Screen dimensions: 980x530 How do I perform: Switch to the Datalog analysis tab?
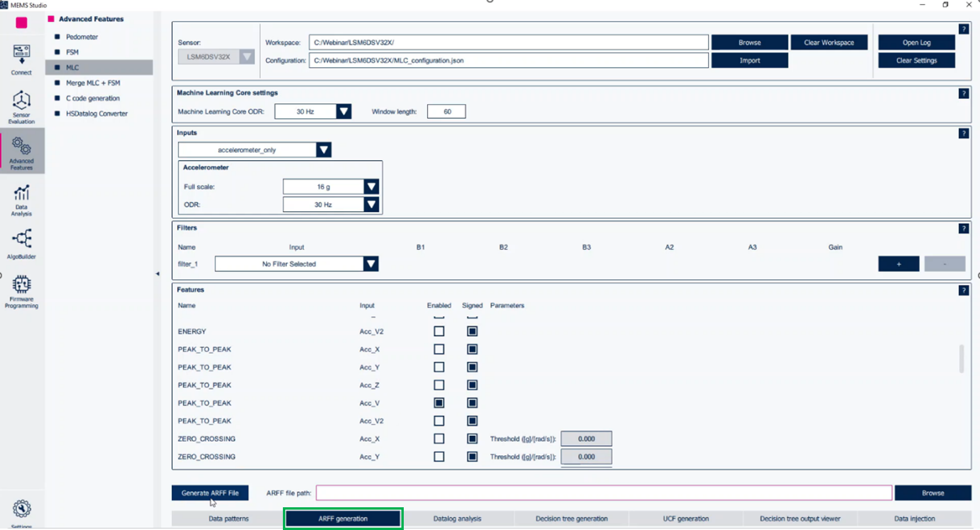[x=457, y=518]
